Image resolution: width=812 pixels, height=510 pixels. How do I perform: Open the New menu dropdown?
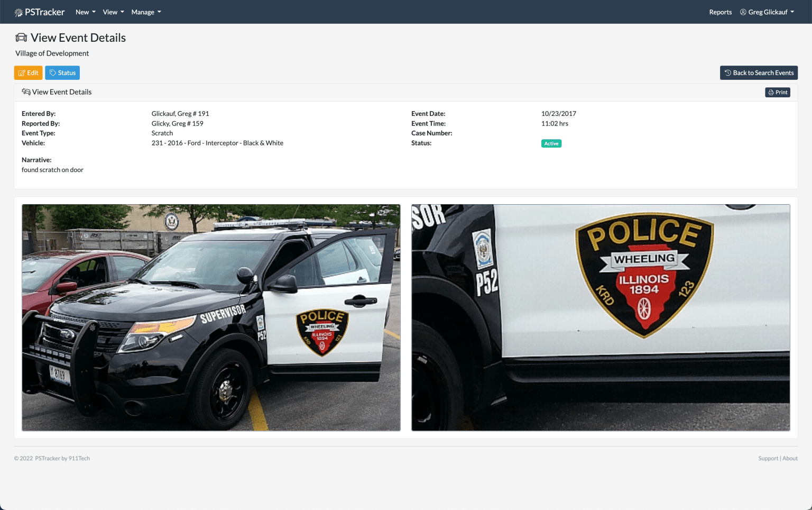pos(85,12)
